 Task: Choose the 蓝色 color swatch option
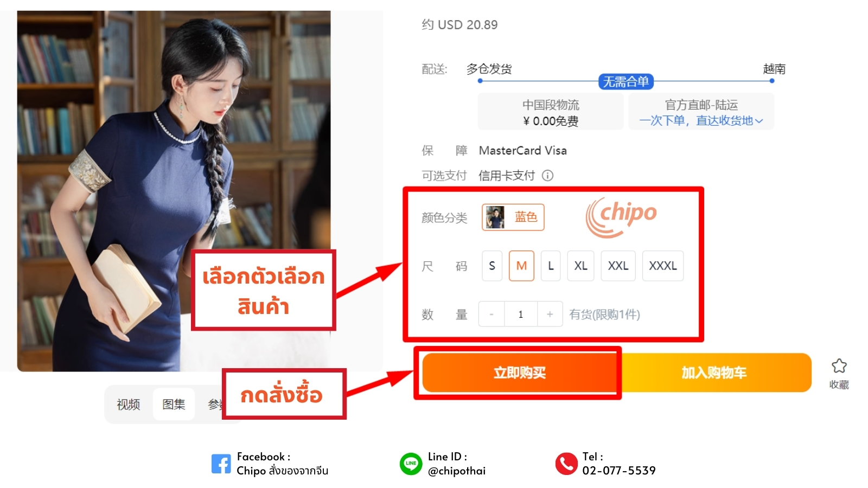[x=513, y=217]
